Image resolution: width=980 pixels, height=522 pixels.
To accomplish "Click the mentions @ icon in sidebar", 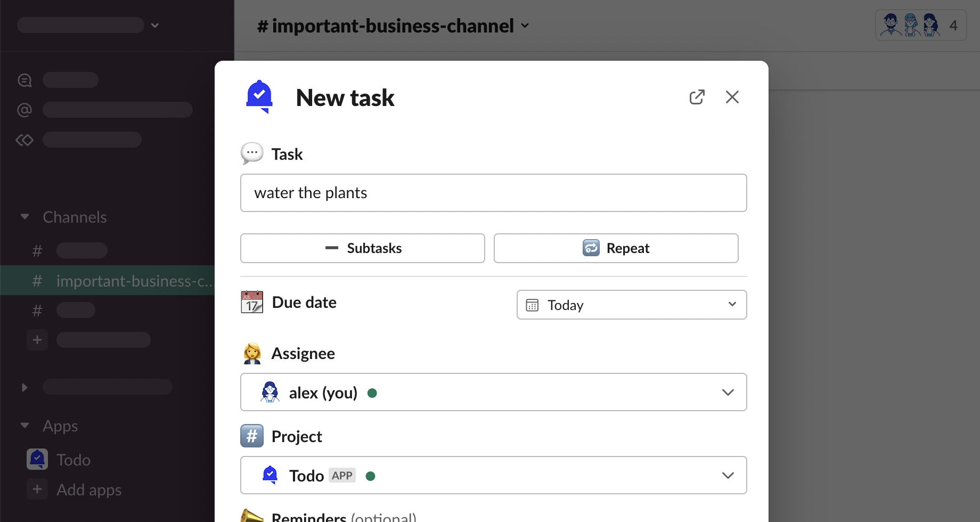I will tap(24, 110).
